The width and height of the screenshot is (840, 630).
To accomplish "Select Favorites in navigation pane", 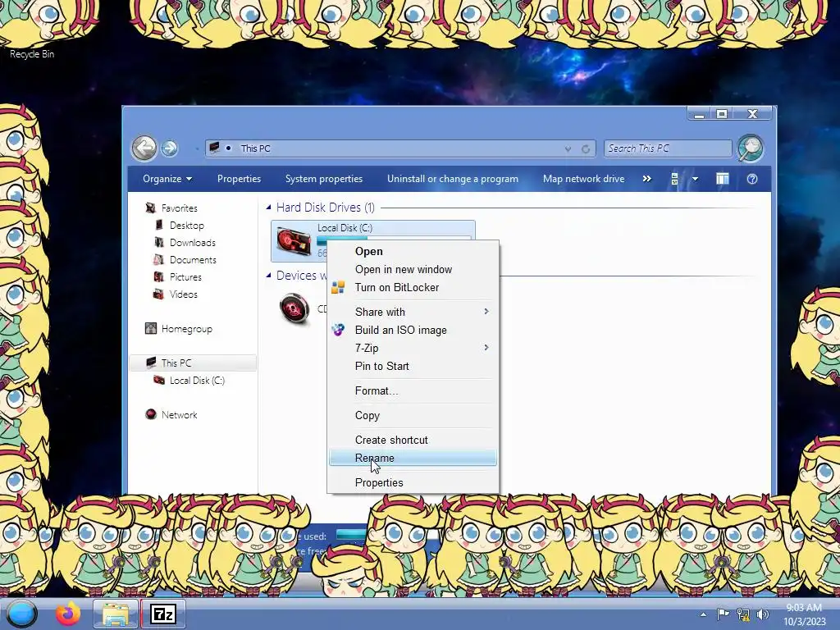I will 179,208.
